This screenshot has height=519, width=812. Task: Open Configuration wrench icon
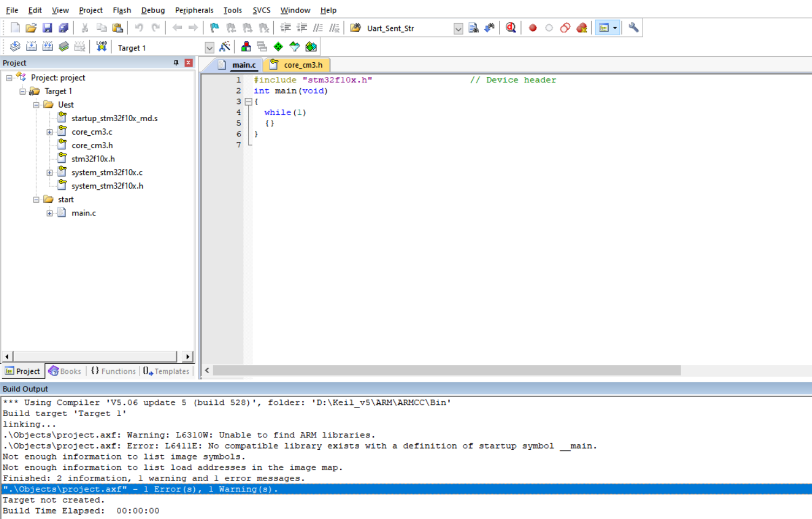[633, 28]
